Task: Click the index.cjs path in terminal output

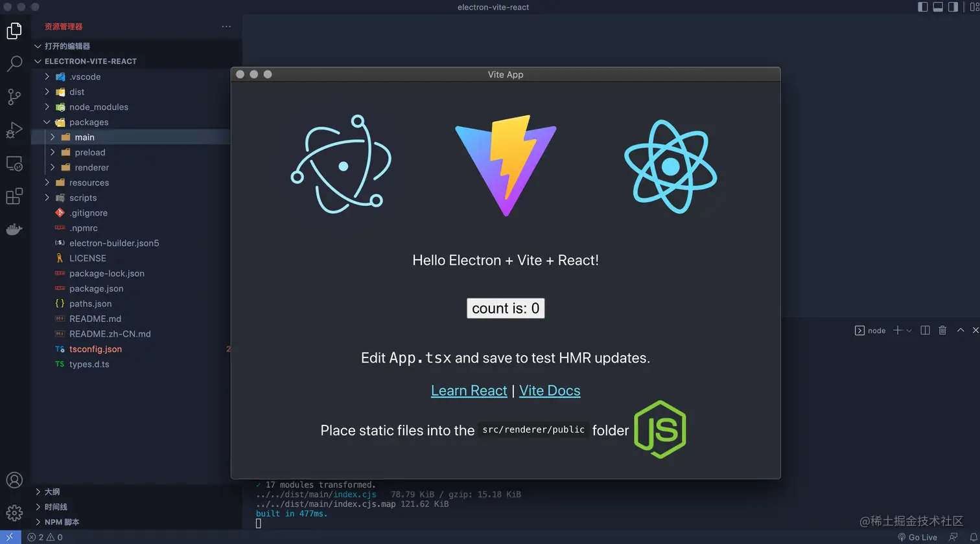Action: [x=355, y=494]
